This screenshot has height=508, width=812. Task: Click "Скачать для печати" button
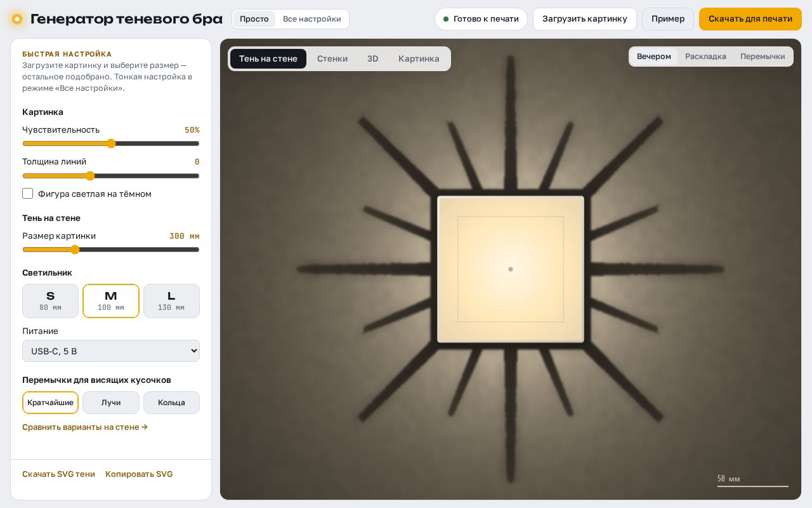coord(750,19)
